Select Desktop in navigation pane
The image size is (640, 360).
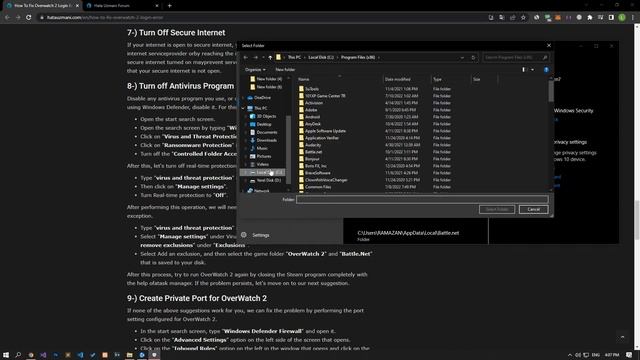point(264,124)
